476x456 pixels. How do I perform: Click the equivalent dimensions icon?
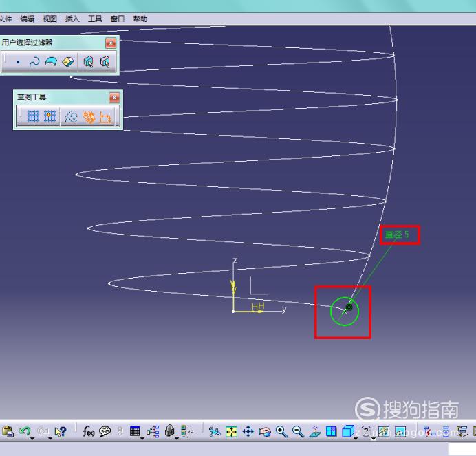pyautogui.click(x=186, y=431)
